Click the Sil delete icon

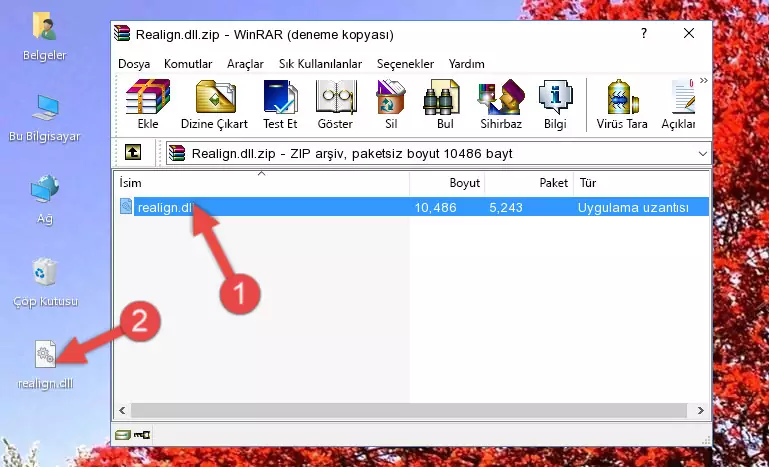tap(391, 104)
